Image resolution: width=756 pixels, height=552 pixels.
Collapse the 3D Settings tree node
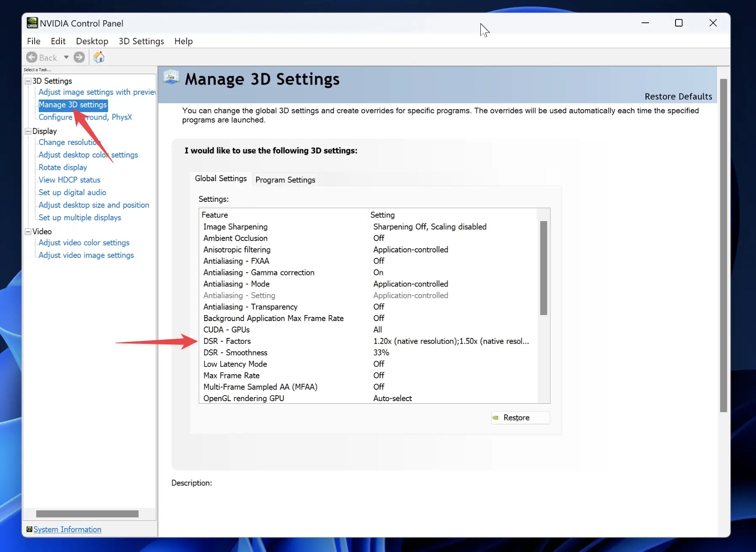tap(28, 81)
